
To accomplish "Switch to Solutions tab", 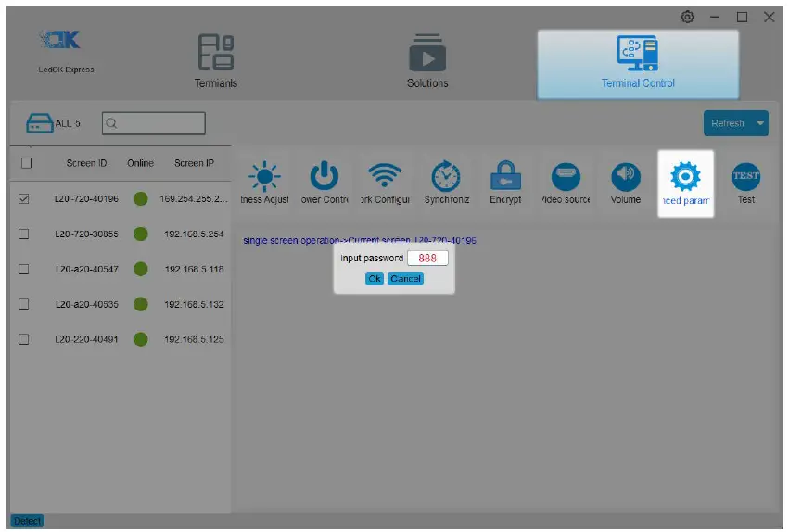I will 427,61.
